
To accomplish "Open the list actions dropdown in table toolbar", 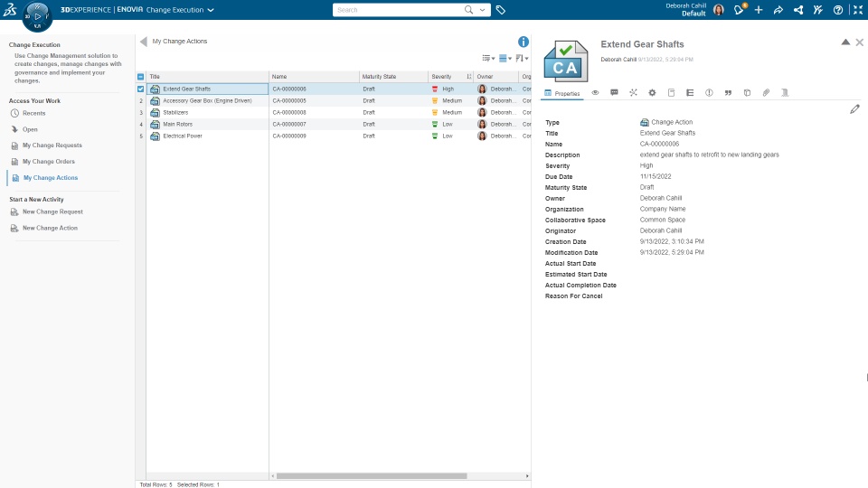I will (488, 58).
